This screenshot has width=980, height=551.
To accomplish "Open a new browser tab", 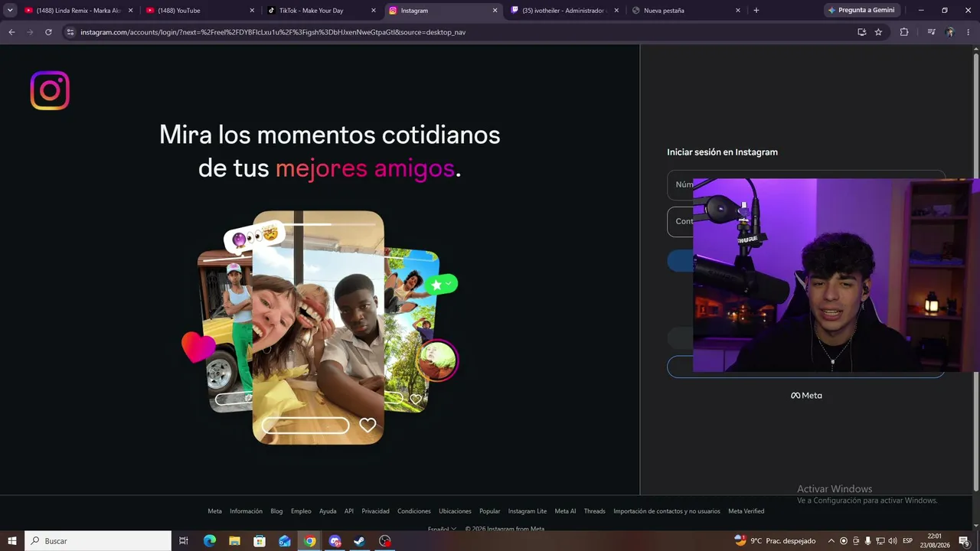I will click(x=756, y=11).
